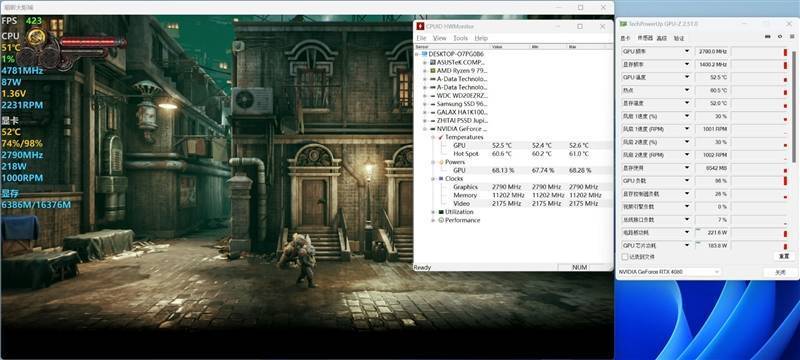This screenshot has width=800, height=360.
Task: Click the Powers flame icon
Action: [x=441, y=162]
